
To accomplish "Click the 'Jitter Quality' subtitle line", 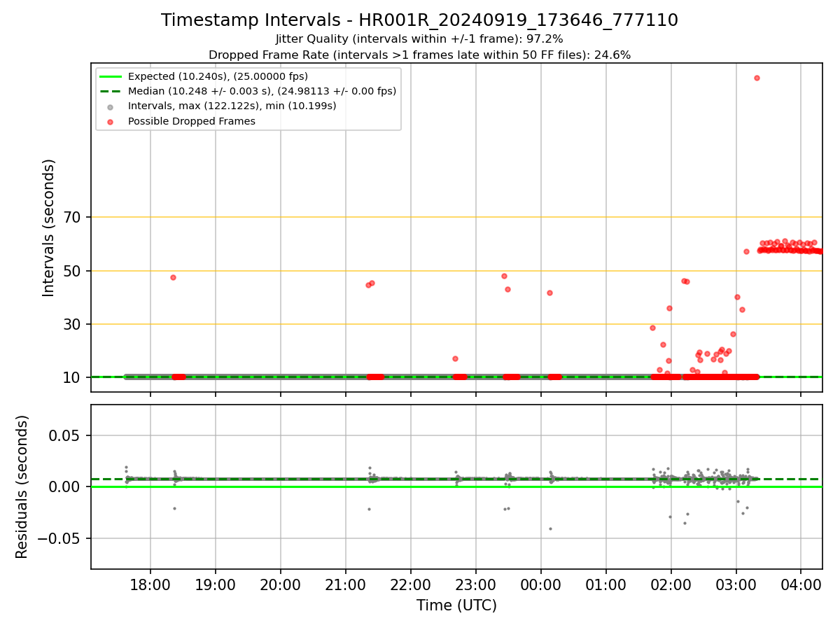I will [x=419, y=39].
